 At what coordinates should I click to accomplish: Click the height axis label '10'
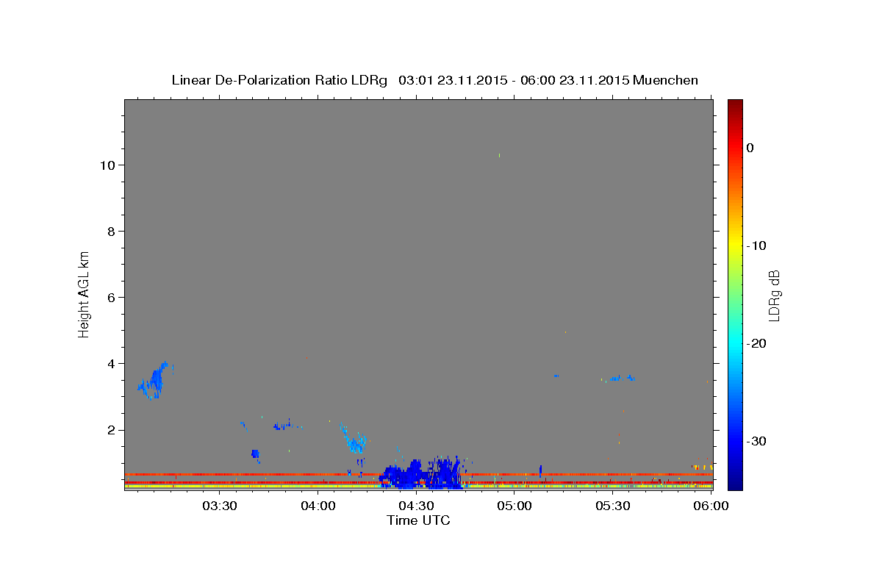click(x=107, y=165)
